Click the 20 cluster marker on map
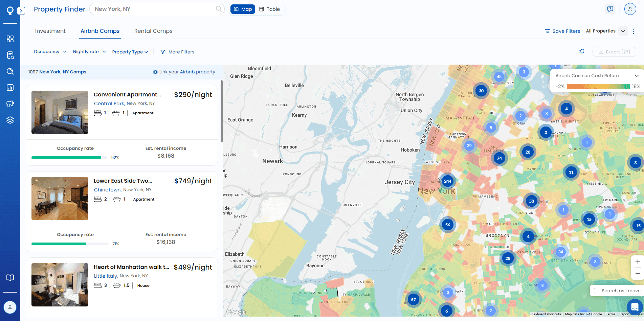Screen dimensions: 644x321 [528, 152]
